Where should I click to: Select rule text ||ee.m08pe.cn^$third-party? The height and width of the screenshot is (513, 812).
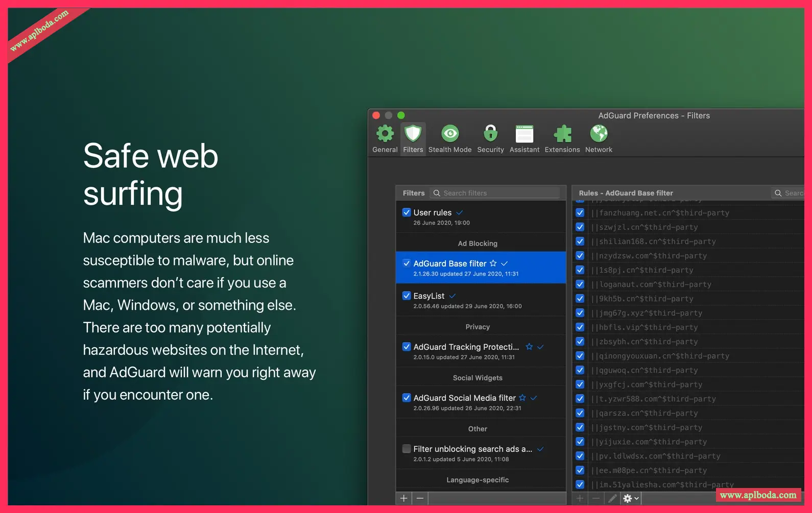[649, 470]
